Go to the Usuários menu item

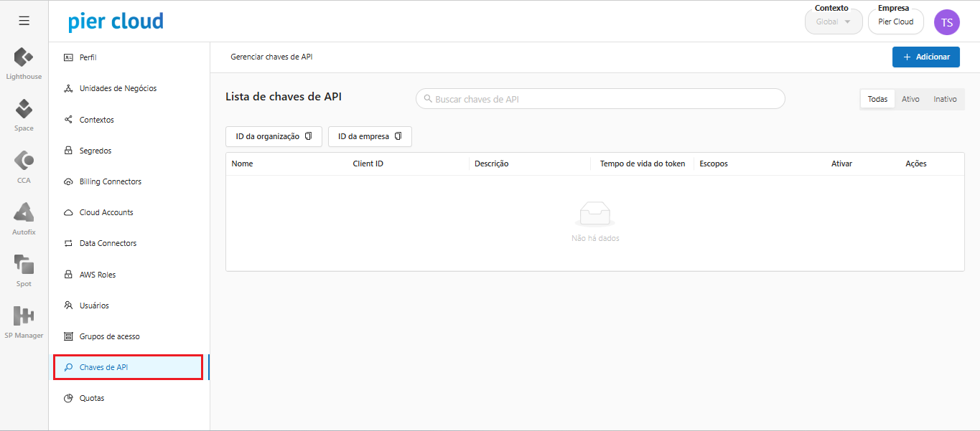point(94,306)
